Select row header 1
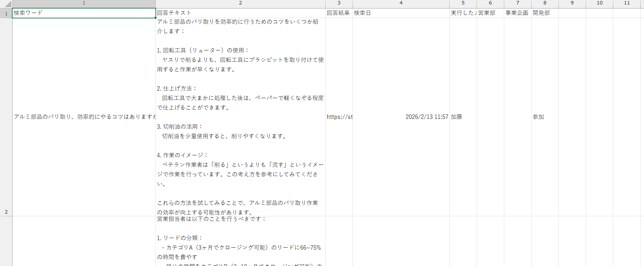Screen dimensions: 644x266 (x=6, y=13)
